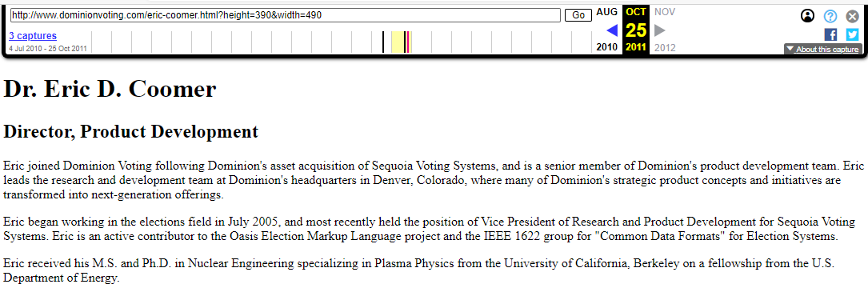868x296 pixels.
Task: Click the large yellow day number 25
Action: tap(636, 30)
